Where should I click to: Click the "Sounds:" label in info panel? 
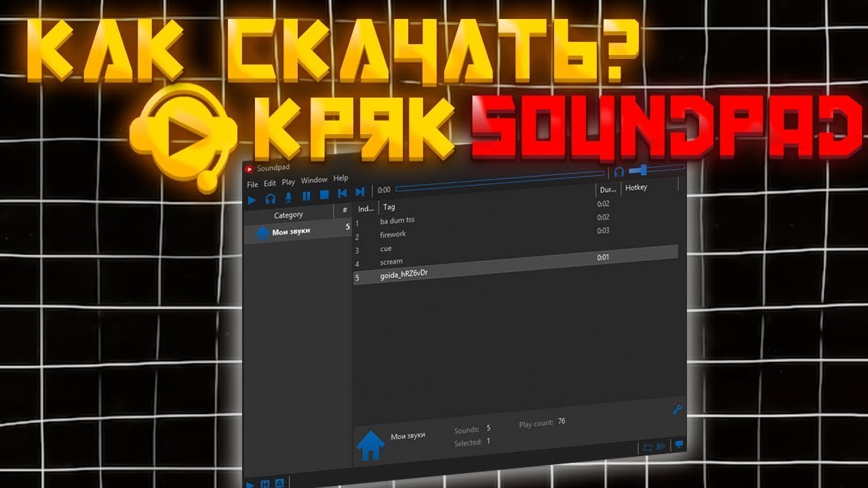[x=467, y=430]
